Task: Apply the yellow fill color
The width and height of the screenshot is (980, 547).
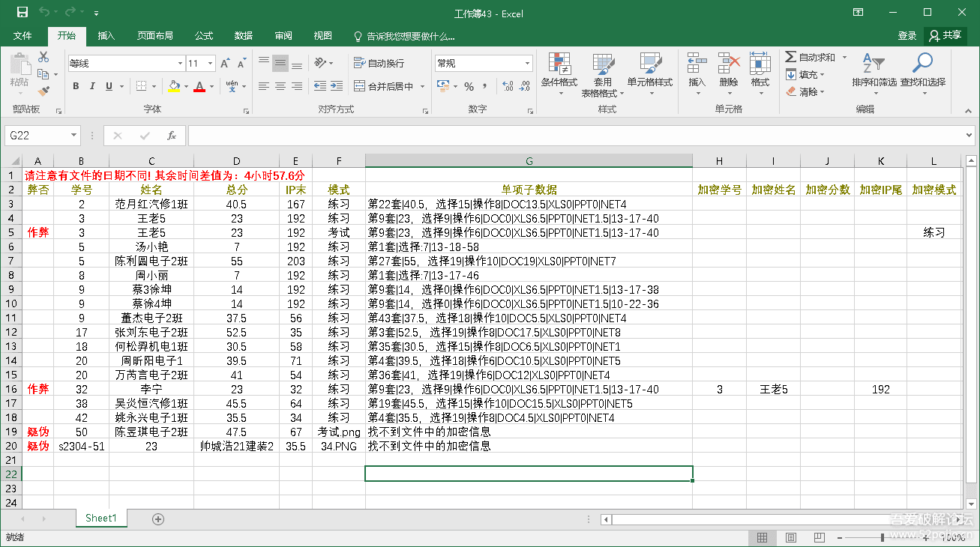Action: (174, 87)
